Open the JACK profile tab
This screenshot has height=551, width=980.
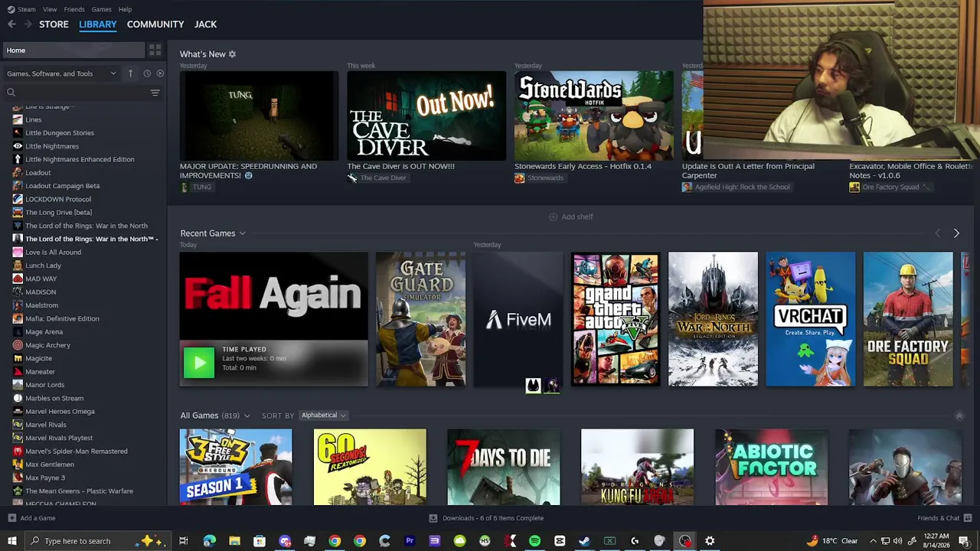click(205, 24)
